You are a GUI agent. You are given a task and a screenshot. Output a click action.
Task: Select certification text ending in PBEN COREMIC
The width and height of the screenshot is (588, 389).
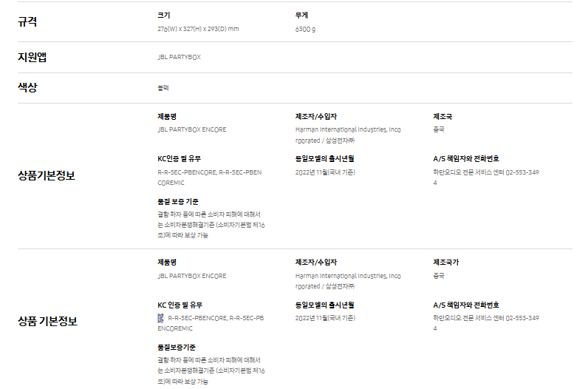(210, 177)
